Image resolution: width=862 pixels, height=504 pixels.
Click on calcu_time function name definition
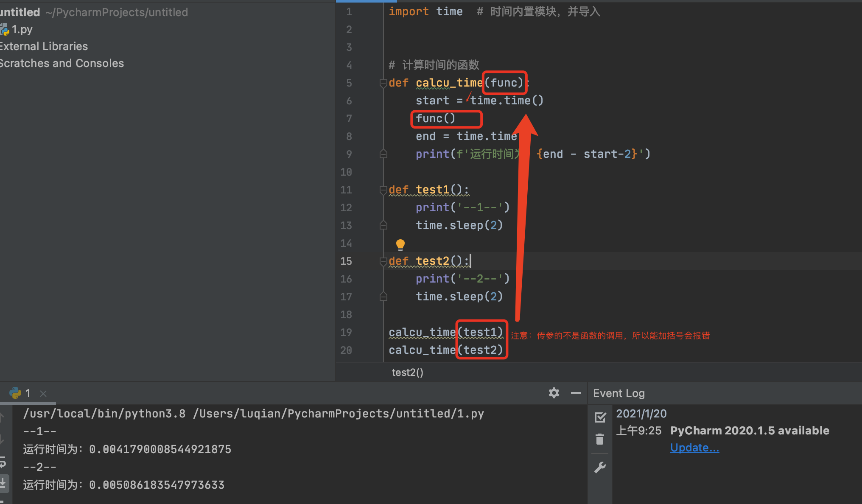pos(449,83)
